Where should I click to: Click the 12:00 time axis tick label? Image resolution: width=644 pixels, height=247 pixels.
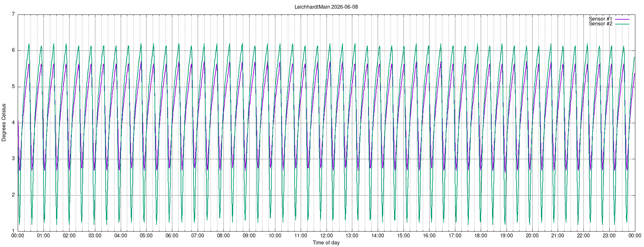tap(326, 235)
